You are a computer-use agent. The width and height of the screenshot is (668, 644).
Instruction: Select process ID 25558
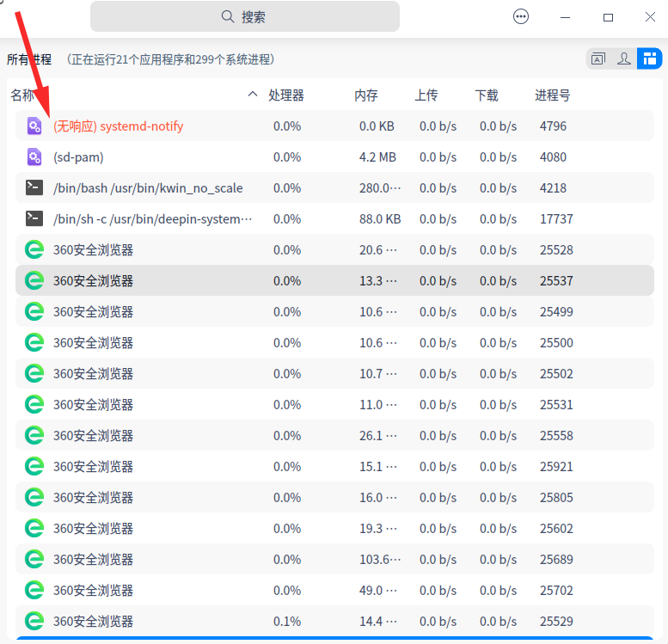coord(556,436)
